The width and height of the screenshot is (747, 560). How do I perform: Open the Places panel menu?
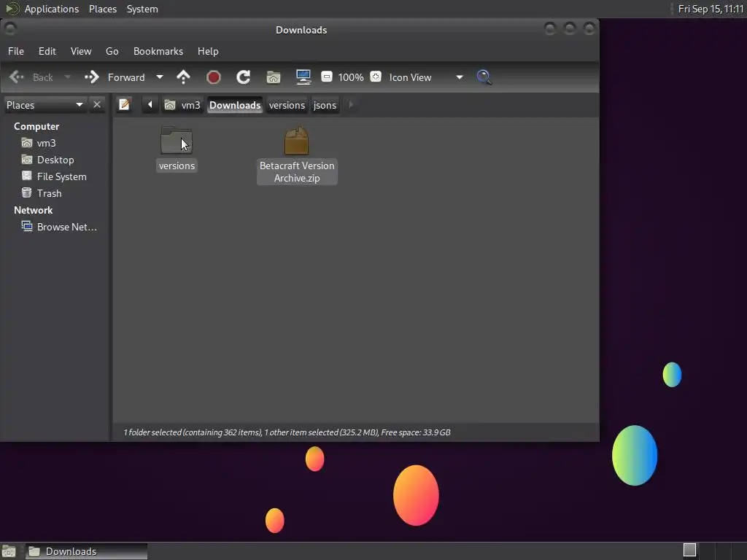103,9
